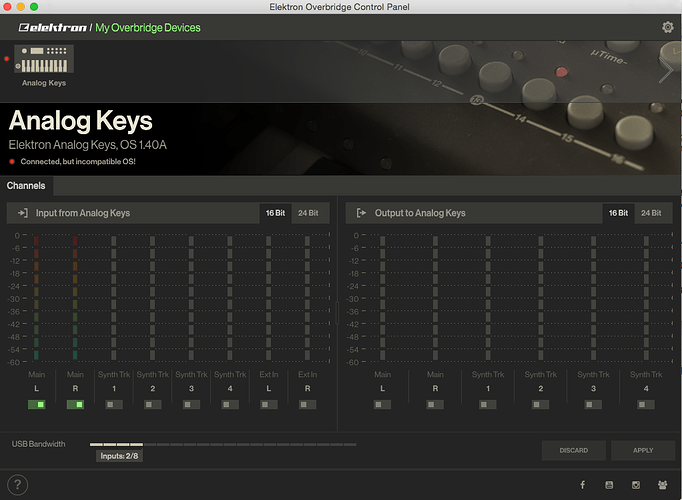Viewport: 682px width, 500px height.
Task: Select 24 Bit for Input from Analog Keys
Action: (308, 213)
